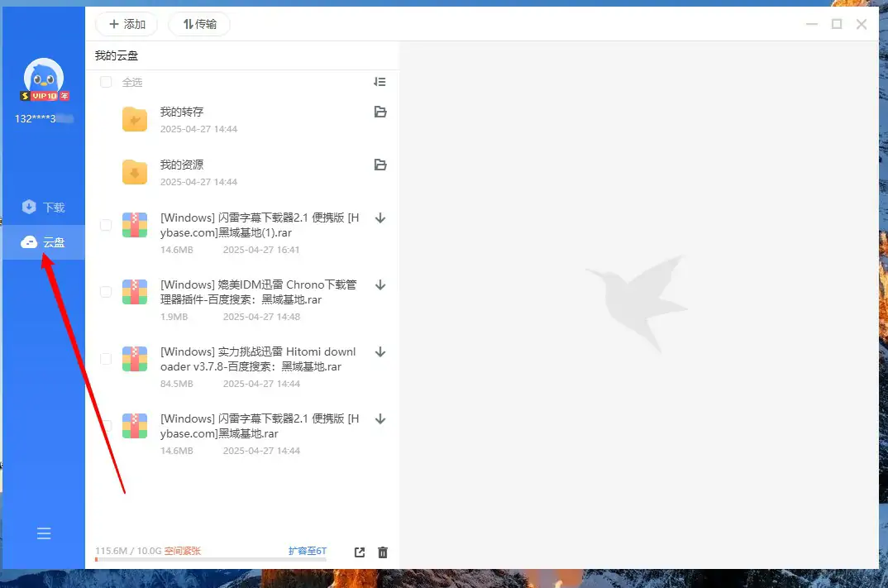The width and height of the screenshot is (888, 588).
Task: Download the 闪雷字幕下载器 file dated 14:44
Action: pos(380,418)
